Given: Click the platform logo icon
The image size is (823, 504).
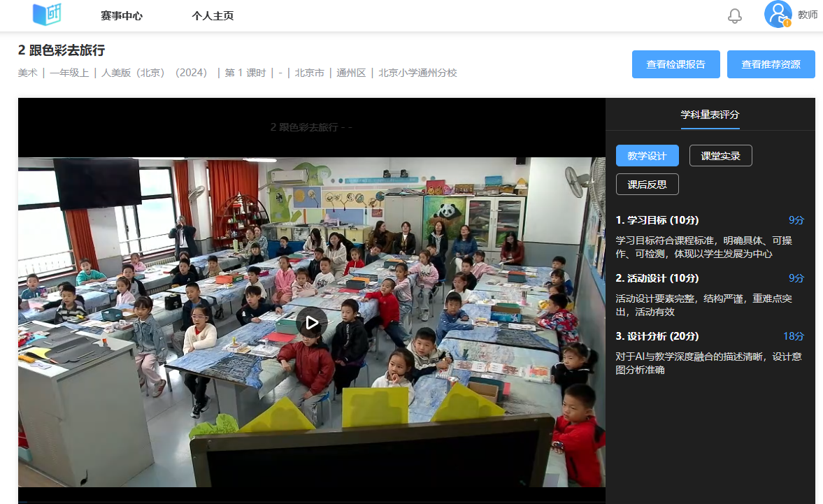Looking at the screenshot, I should [x=46, y=15].
